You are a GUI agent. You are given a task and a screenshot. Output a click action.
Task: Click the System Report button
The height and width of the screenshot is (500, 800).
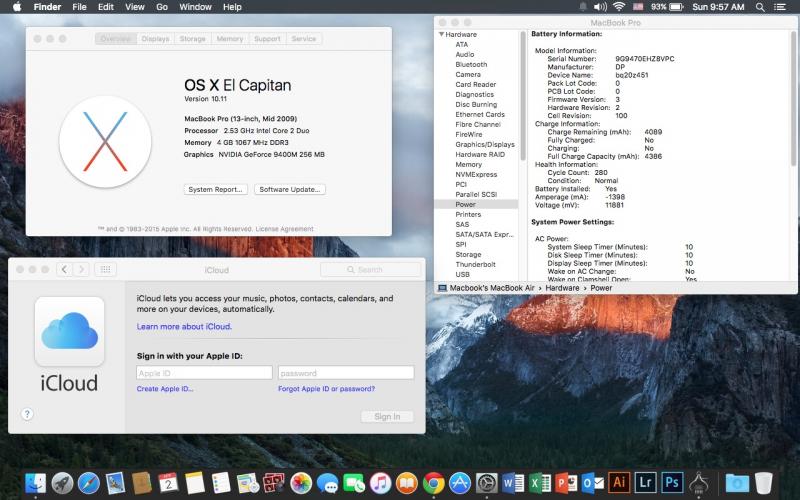[x=215, y=189]
